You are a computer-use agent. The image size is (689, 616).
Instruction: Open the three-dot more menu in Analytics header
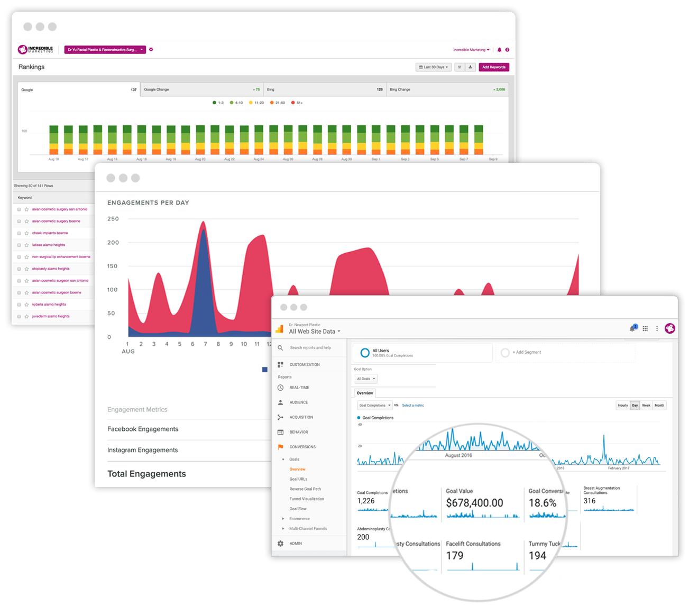point(657,328)
